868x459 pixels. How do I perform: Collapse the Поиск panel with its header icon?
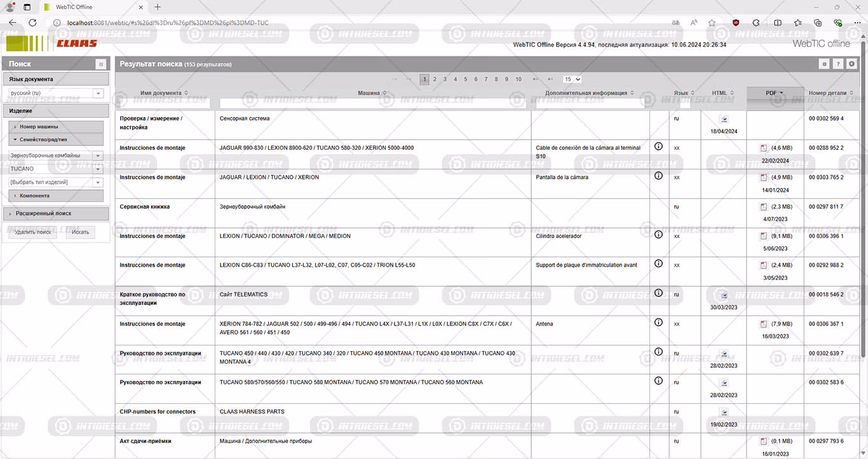pos(100,64)
